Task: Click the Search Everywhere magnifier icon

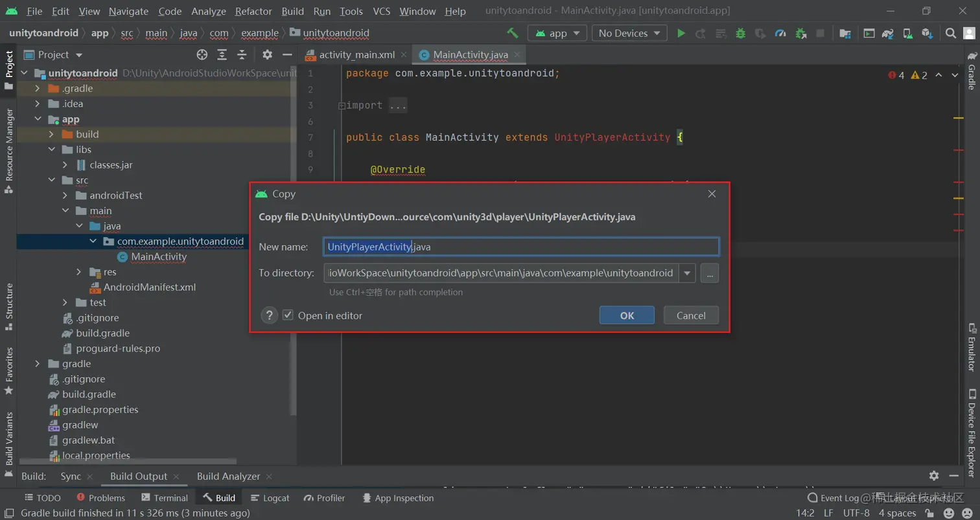Action: (950, 33)
